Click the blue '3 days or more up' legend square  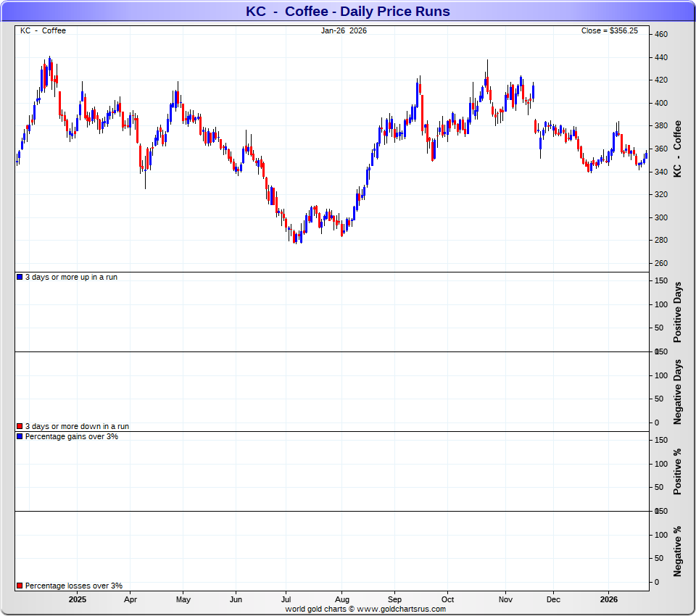click(20, 278)
